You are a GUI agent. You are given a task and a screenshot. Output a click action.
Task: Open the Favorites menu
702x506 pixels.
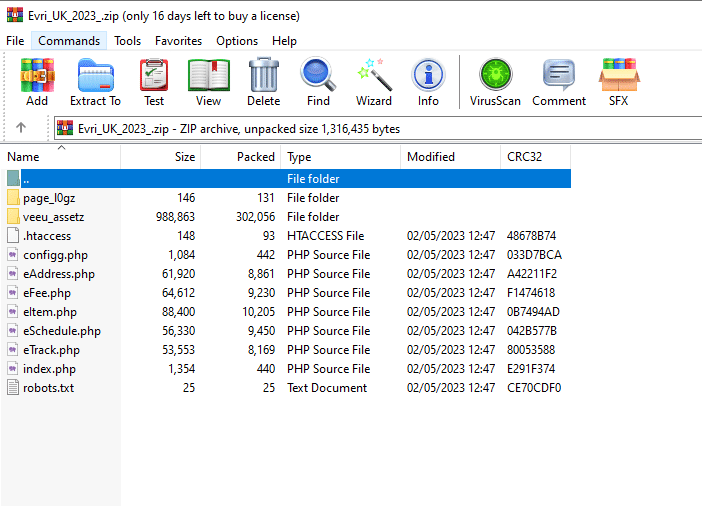pyautogui.click(x=178, y=41)
